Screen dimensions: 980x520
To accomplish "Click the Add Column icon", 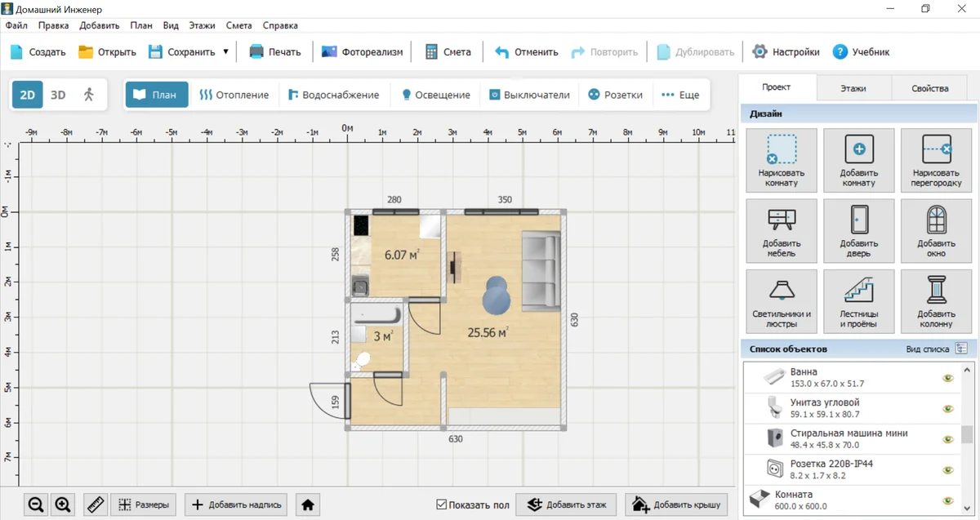I will tap(935, 301).
